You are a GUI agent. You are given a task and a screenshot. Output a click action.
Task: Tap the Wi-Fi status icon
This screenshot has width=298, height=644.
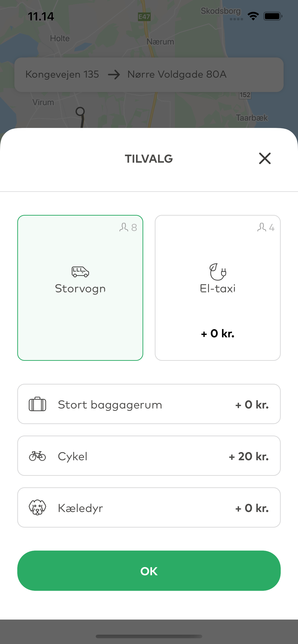pos(253,16)
